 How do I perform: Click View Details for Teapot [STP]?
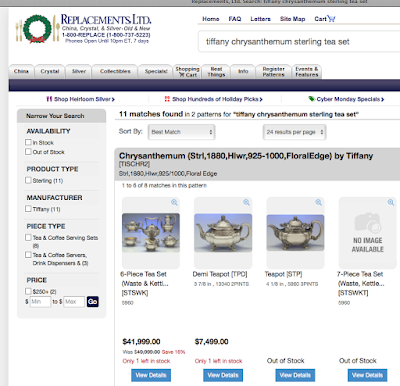[x=295, y=375]
